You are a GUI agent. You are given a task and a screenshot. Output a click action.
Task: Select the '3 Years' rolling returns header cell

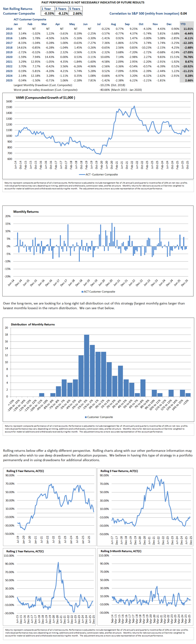[62, 9]
